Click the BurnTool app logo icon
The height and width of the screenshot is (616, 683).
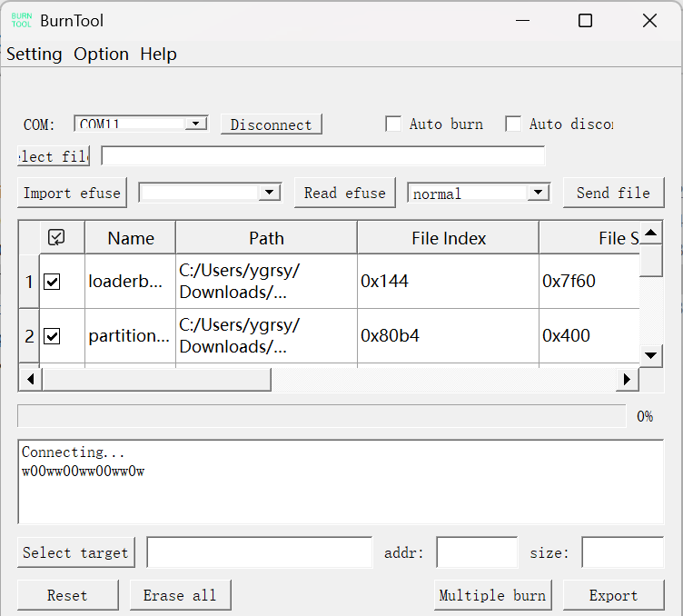point(21,20)
